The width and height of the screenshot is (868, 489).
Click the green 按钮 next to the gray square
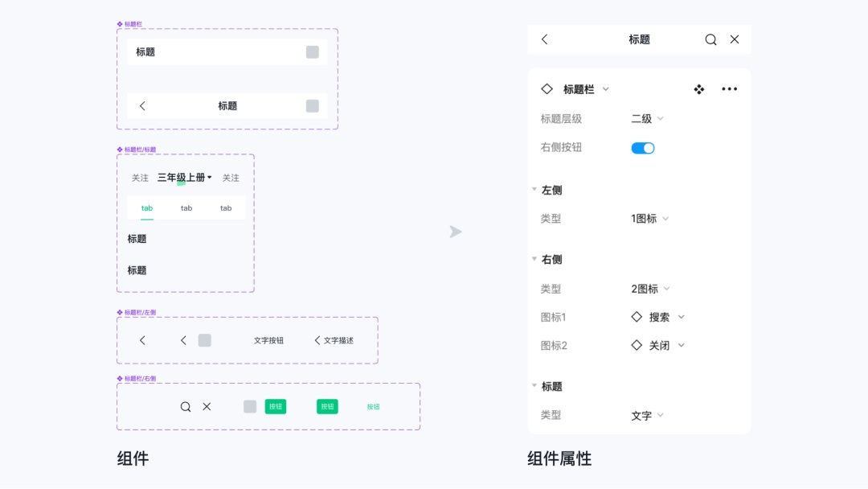[276, 406]
